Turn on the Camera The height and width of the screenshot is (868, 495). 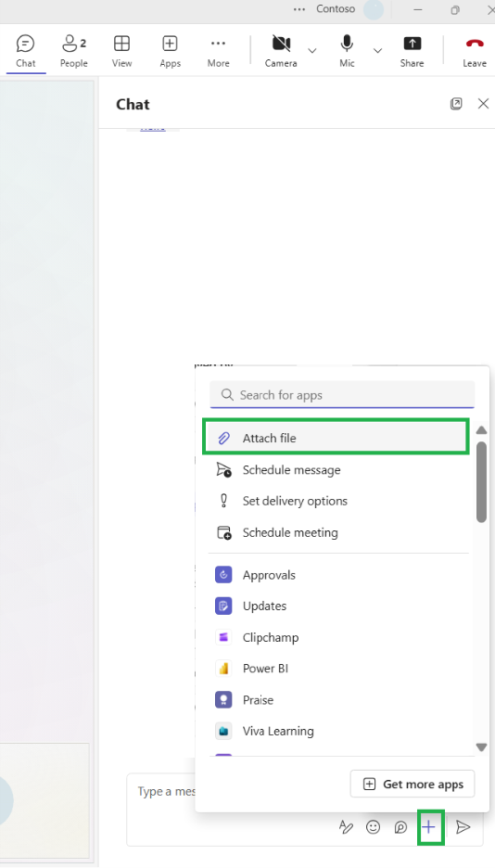click(x=281, y=51)
